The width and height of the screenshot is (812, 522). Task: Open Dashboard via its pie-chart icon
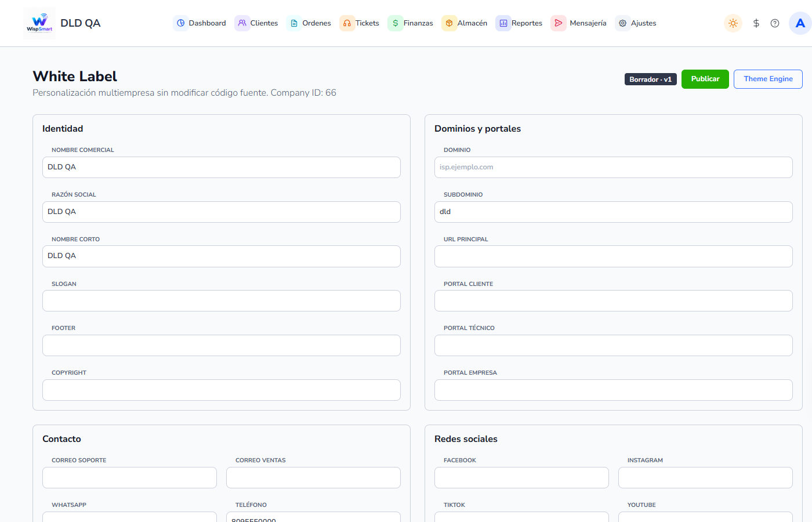click(181, 23)
